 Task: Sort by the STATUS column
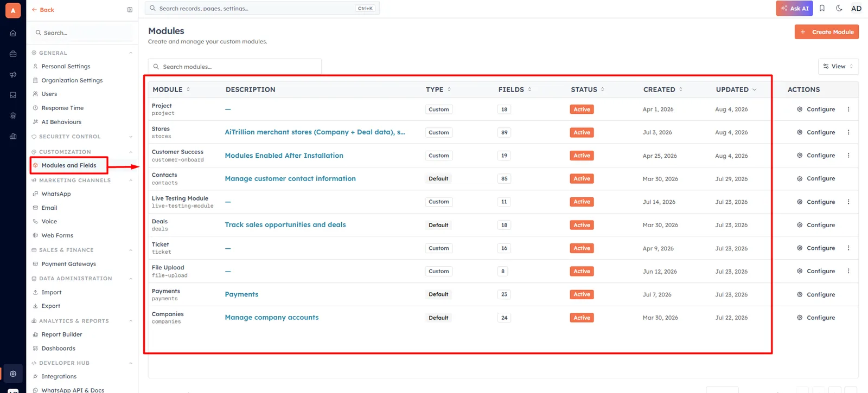(588, 89)
